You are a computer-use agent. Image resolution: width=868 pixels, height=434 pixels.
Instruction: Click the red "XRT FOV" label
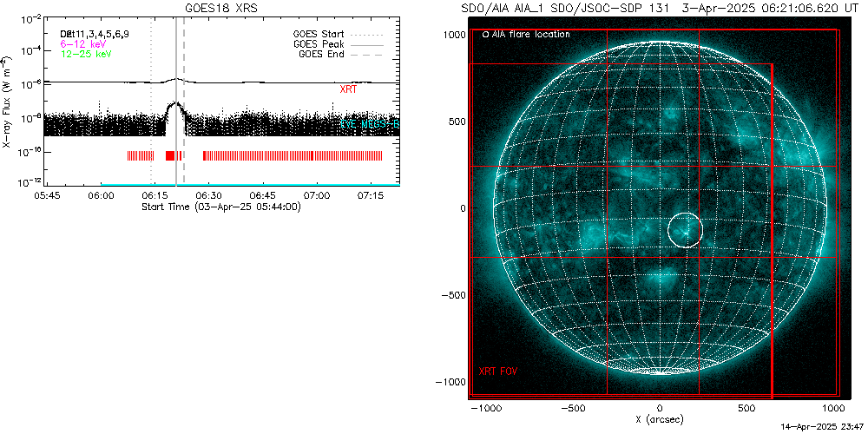coord(498,372)
